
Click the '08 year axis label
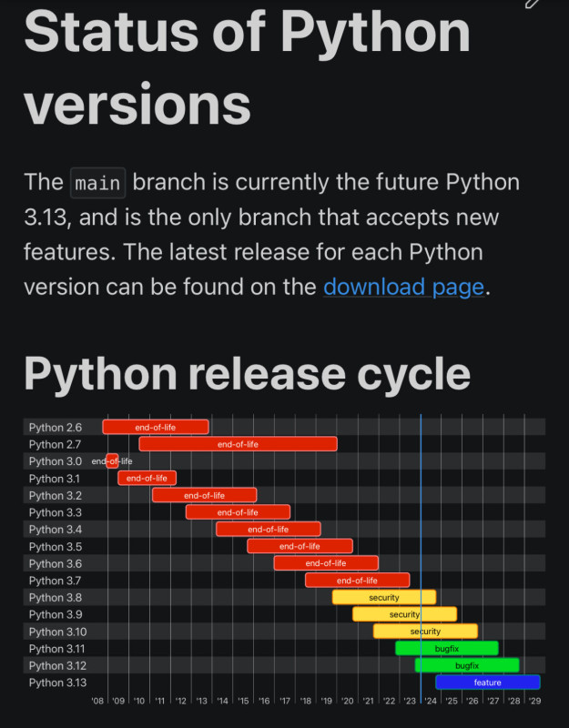tap(97, 701)
